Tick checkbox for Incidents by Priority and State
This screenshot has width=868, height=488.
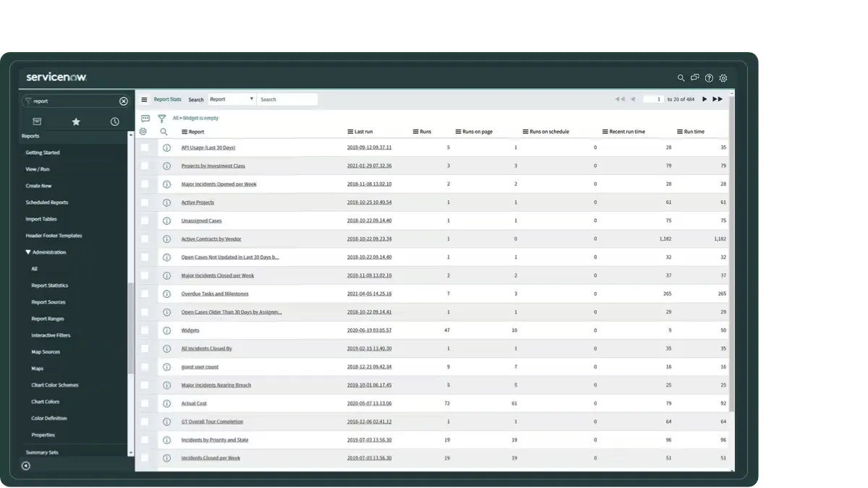[x=145, y=440]
